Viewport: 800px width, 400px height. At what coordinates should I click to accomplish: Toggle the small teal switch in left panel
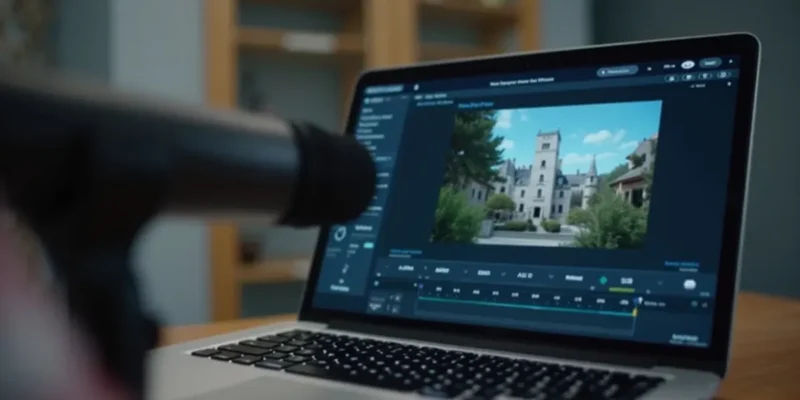point(368,245)
